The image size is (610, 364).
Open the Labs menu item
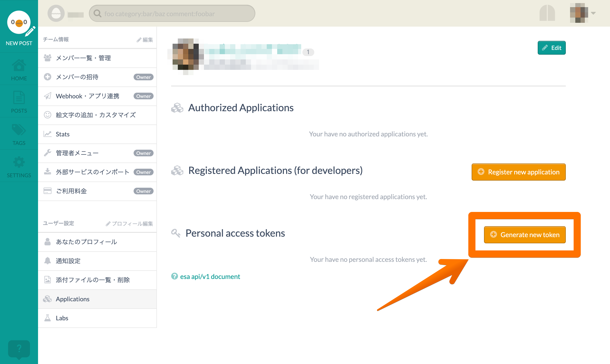point(62,318)
